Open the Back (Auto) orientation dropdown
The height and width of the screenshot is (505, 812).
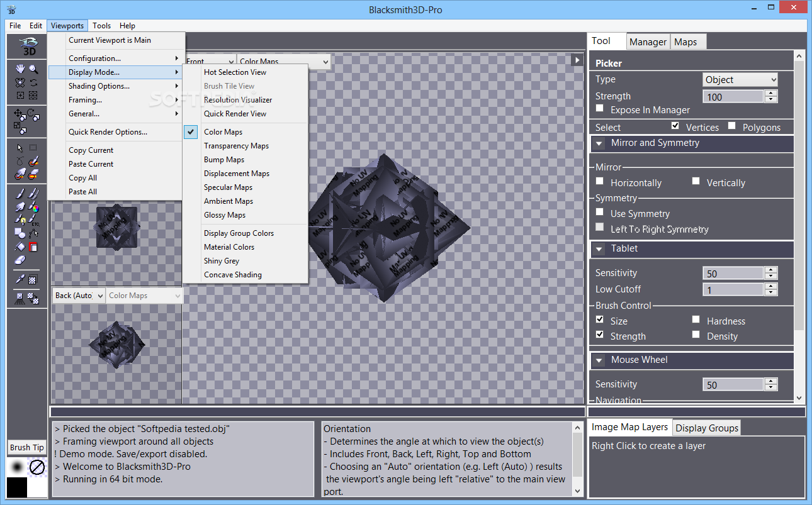(79, 296)
